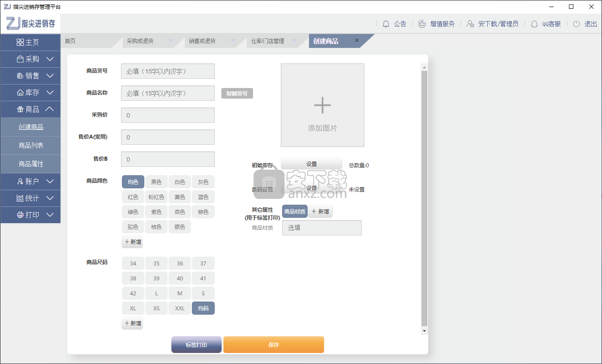Expand the 库存 menu chevron
The height and width of the screenshot is (364, 602).
pyautogui.click(x=50, y=92)
